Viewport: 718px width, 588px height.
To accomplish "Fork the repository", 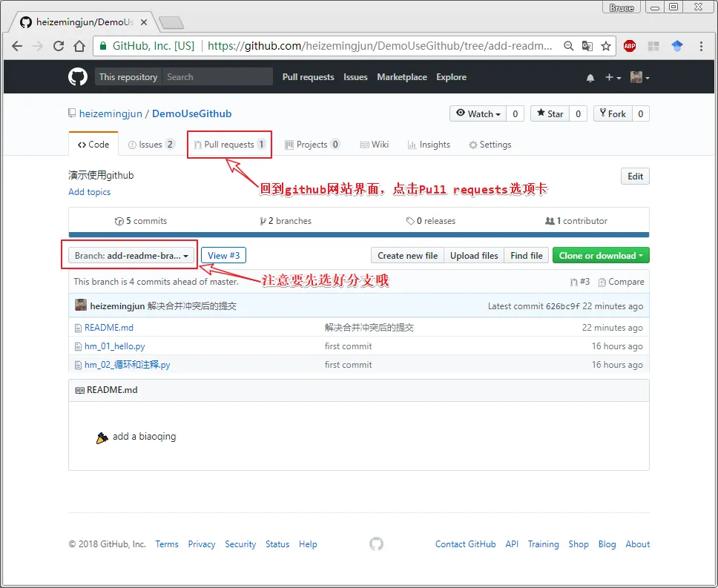I will [612, 113].
